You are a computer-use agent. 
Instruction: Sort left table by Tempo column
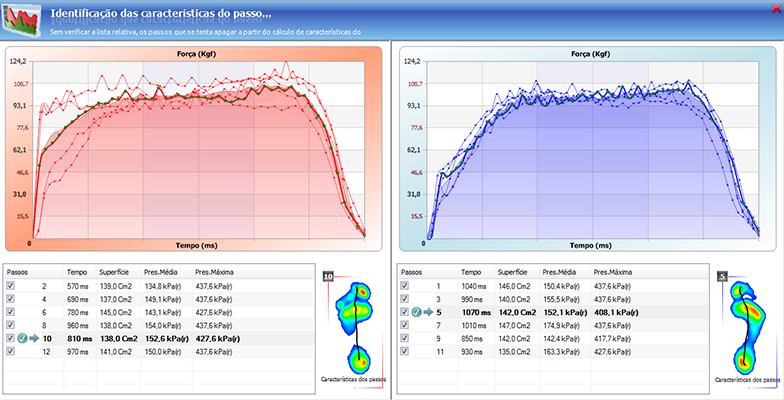point(76,271)
